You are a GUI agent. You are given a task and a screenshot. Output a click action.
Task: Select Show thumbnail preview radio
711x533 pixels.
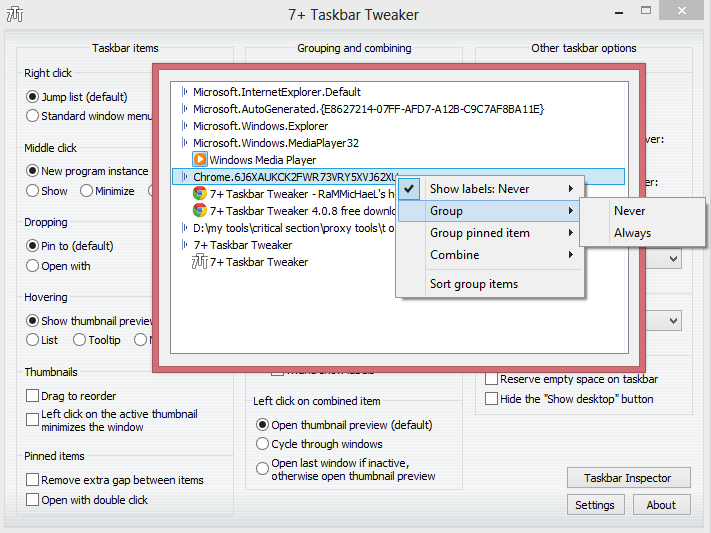32,321
